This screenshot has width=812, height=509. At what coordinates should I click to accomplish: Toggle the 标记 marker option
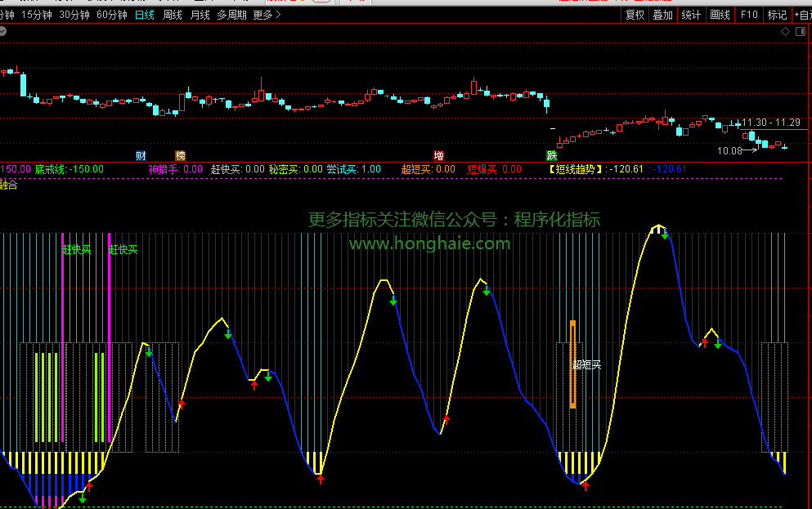coord(776,15)
